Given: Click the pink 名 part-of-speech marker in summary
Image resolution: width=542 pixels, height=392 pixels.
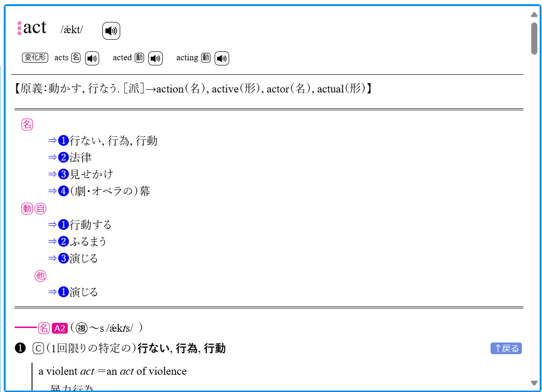Looking at the screenshot, I should pyautogui.click(x=27, y=124).
